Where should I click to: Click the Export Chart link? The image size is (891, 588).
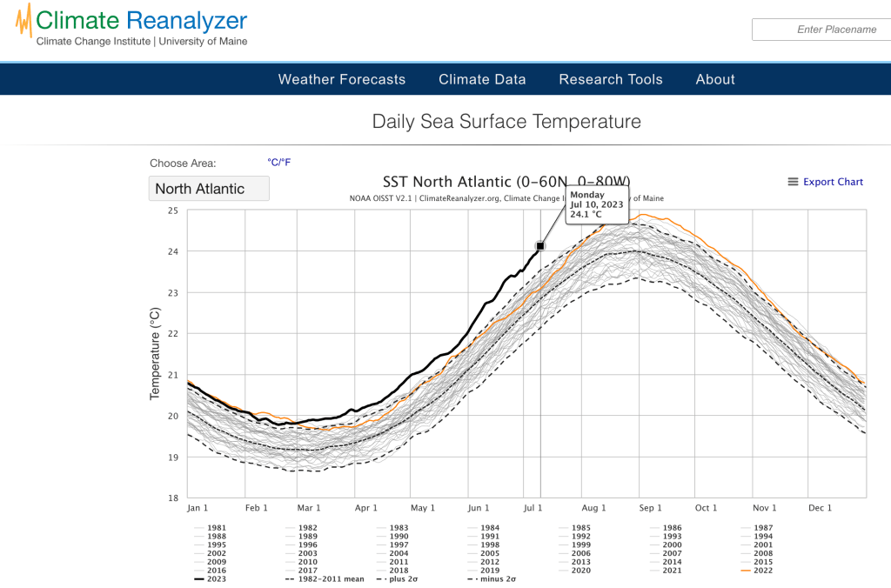click(x=833, y=182)
